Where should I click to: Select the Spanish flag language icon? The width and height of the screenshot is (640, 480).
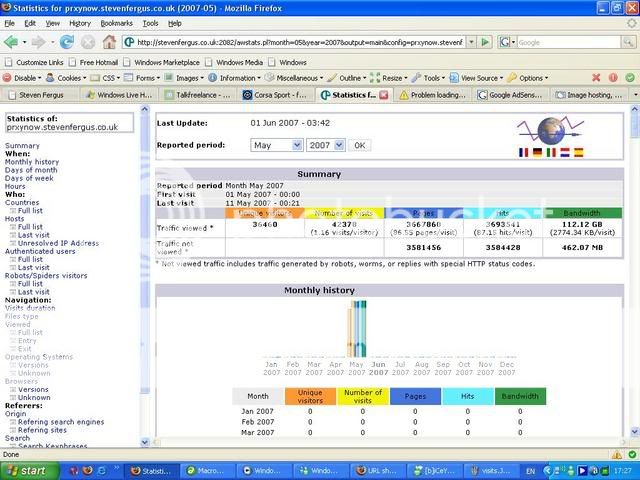577,152
